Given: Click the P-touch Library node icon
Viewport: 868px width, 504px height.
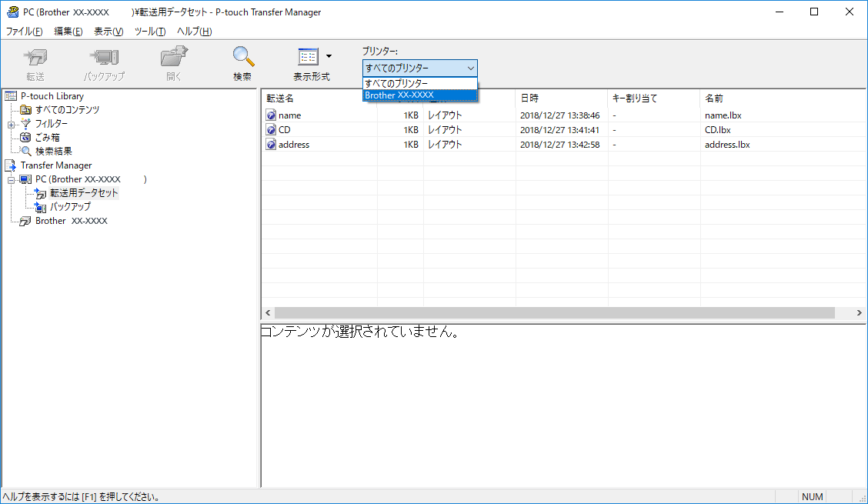Looking at the screenshot, I should point(11,96).
